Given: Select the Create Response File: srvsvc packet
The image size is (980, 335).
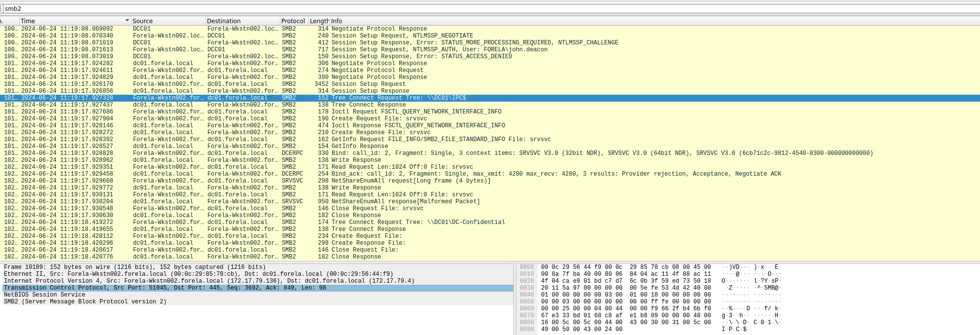Looking at the screenshot, I should [490, 132].
